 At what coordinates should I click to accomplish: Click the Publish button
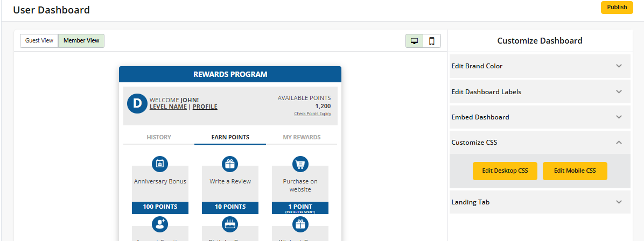click(x=617, y=8)
